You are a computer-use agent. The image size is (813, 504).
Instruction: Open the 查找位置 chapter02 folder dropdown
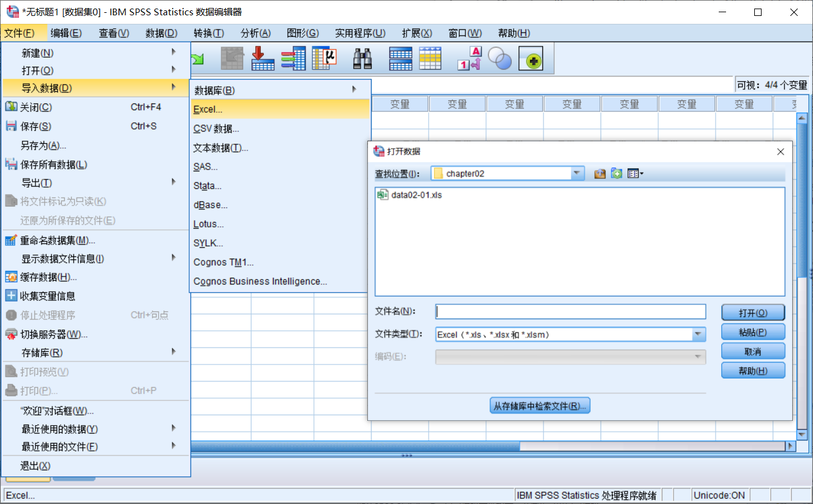[577, 174]
